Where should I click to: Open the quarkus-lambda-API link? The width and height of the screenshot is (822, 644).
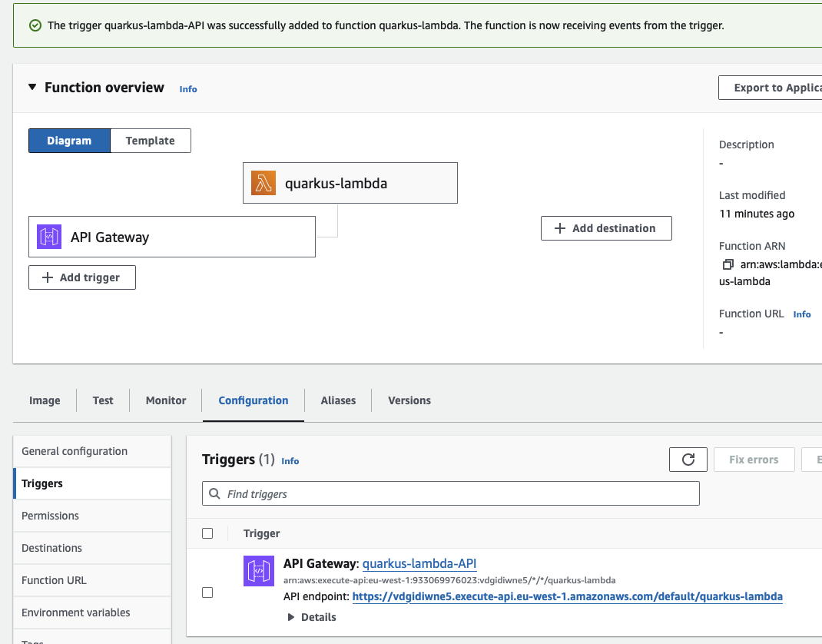click(419, 564)
